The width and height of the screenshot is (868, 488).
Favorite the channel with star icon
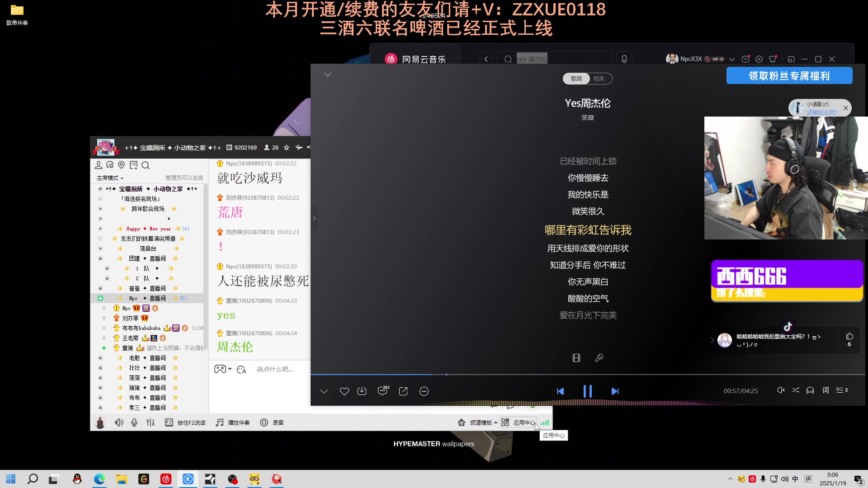click(286, 148)
